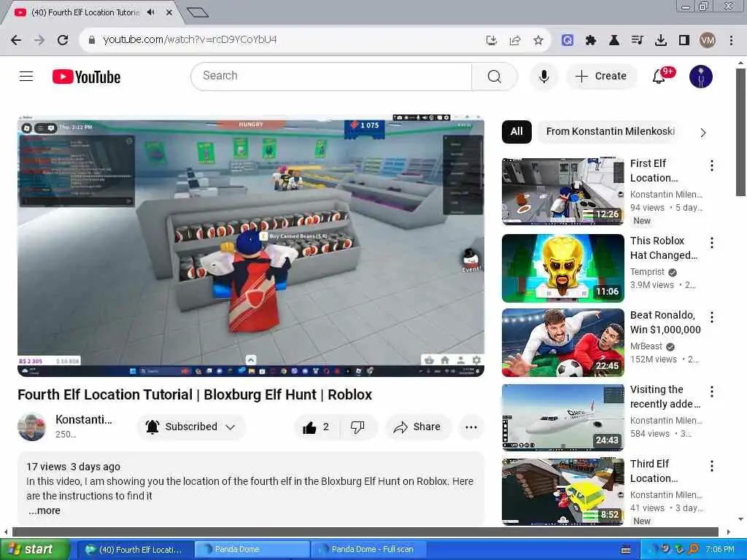Go to YouTube home via logo
Screen dimensions: 747x560
[x=86, y=77]
